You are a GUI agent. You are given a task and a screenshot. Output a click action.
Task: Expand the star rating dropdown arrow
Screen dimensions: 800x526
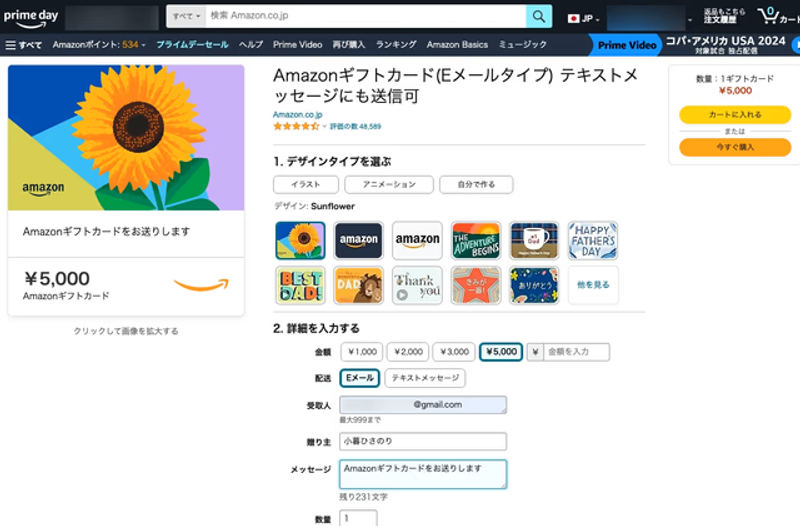click(x=323, y=127)
